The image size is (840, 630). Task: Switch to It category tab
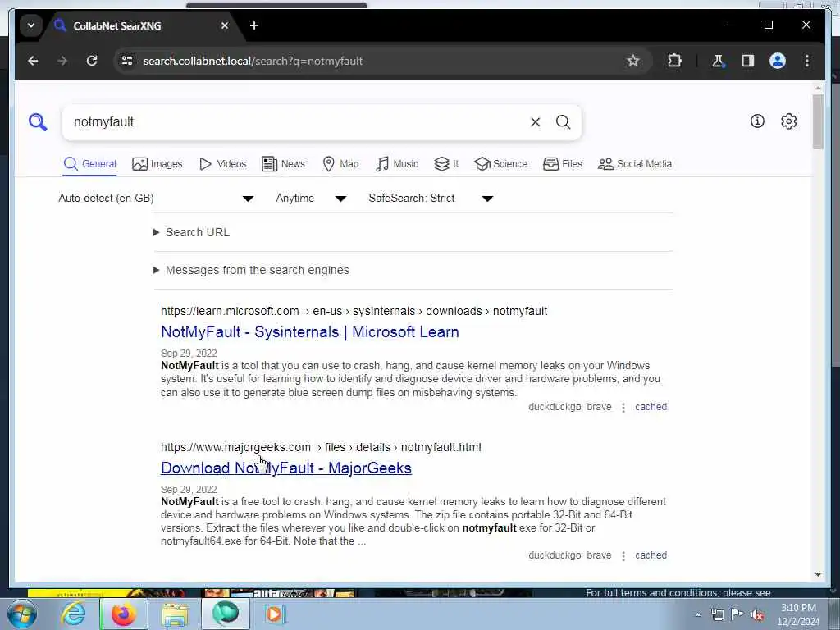[x=446, y=164]
